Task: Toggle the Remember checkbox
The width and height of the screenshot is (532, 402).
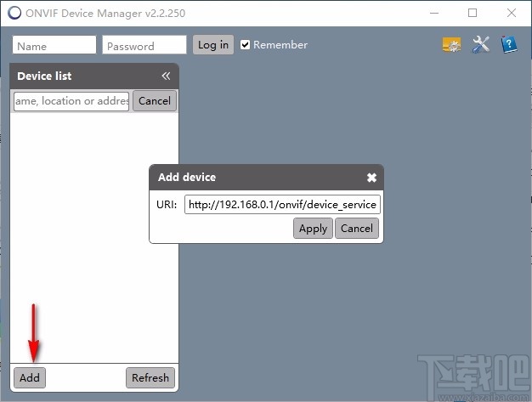Action: pyautogui.click(x=245, y=45)
